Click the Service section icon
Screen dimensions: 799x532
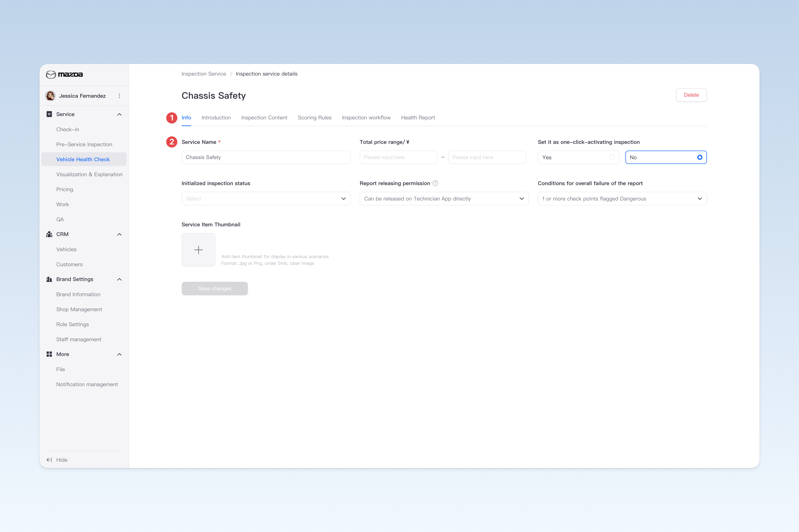[x=49, y=114]
